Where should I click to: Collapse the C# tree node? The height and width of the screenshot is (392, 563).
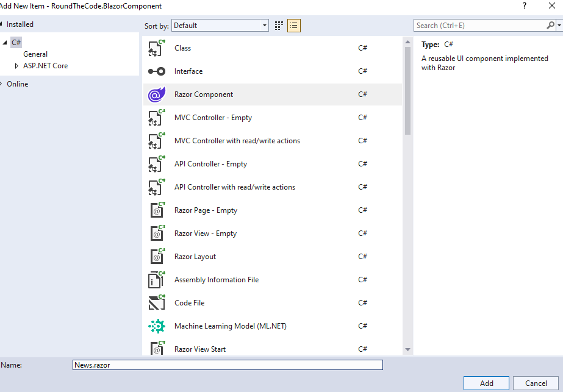pyautogui.click(x=5, y=43)
